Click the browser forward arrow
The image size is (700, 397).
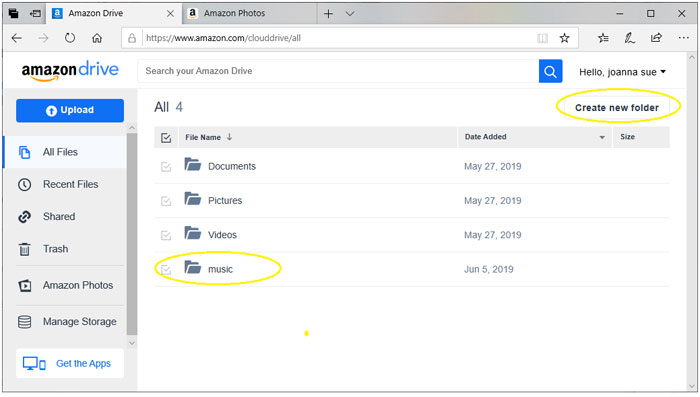tap(43, 38)
